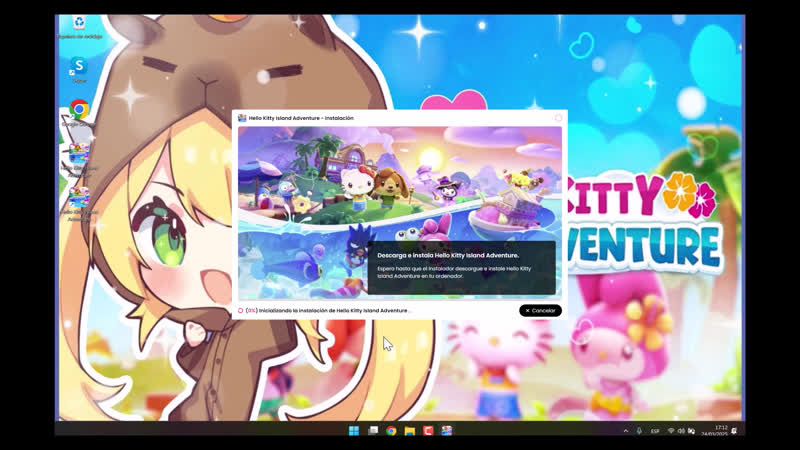Open the ESP keyboard language selector
This screenshot has height=450, width=800.
[x=655, y=431]
